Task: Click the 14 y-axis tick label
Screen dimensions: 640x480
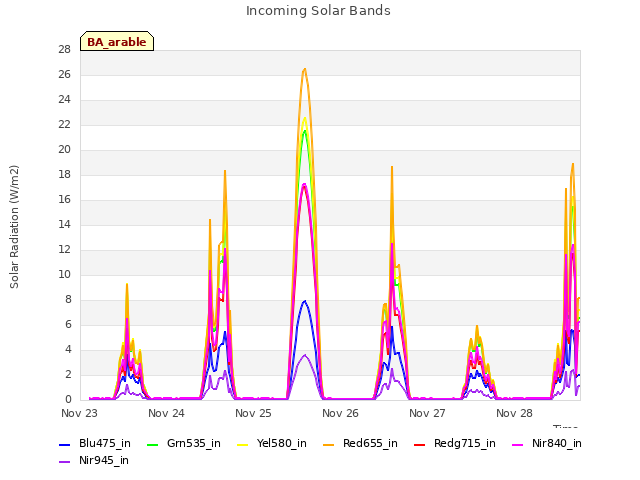Action: click(x=64, y=224)
